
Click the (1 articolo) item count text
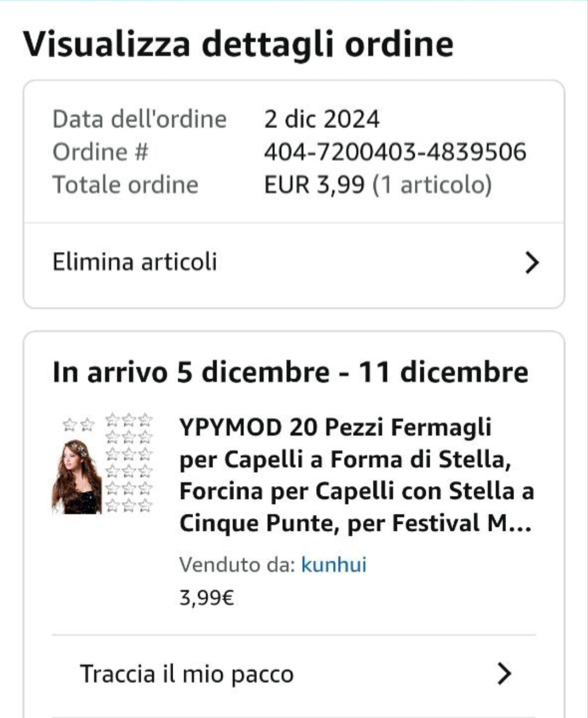[x=432, y=185]
